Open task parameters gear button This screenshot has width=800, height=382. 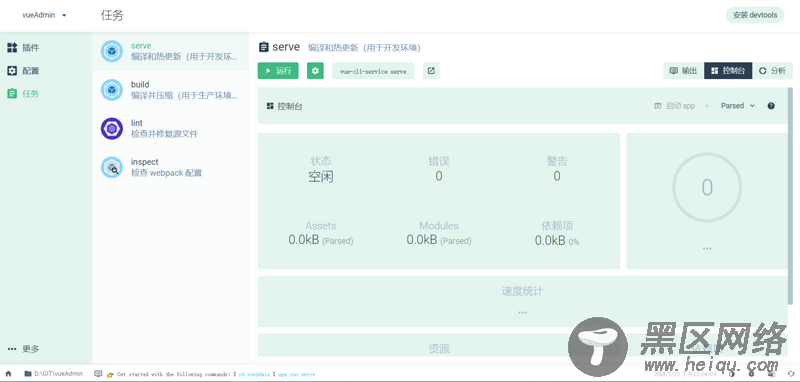[315, 71]
